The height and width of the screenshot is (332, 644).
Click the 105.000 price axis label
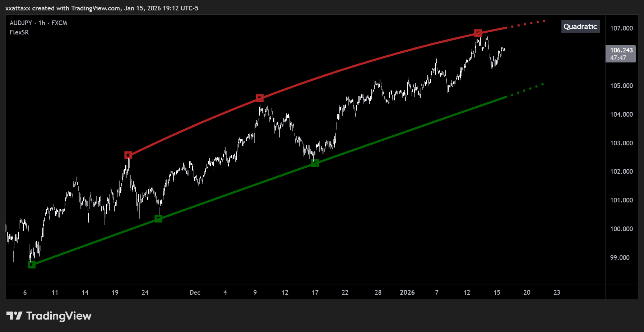pos(621,86)
